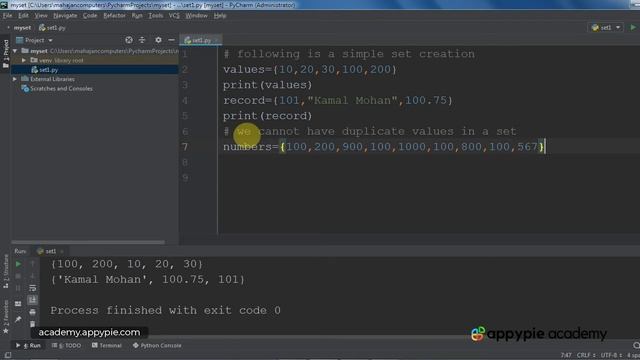The width and height of the screenshot is (640, 360).
Task: Open the Code menu
Action: point(90,16)
